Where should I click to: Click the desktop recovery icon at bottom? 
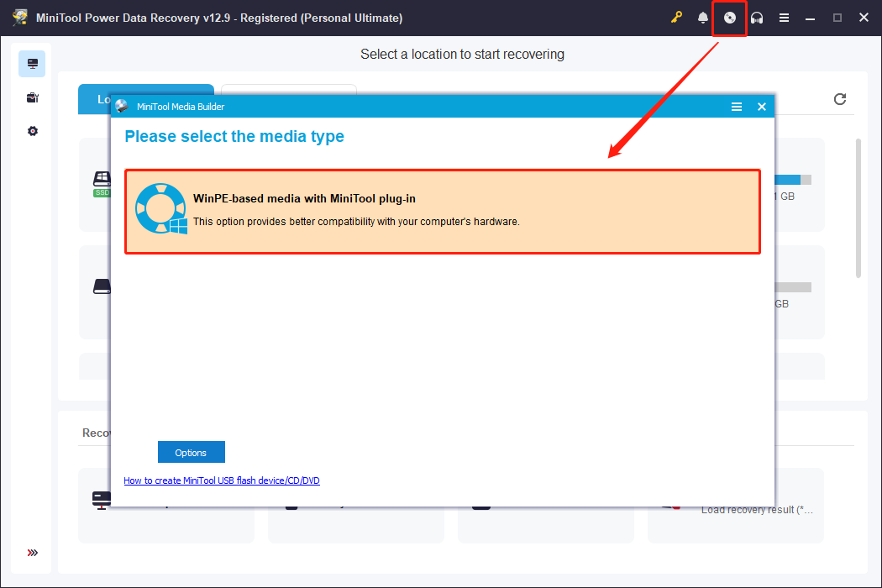pyautogui.click(x=102, y=500)
